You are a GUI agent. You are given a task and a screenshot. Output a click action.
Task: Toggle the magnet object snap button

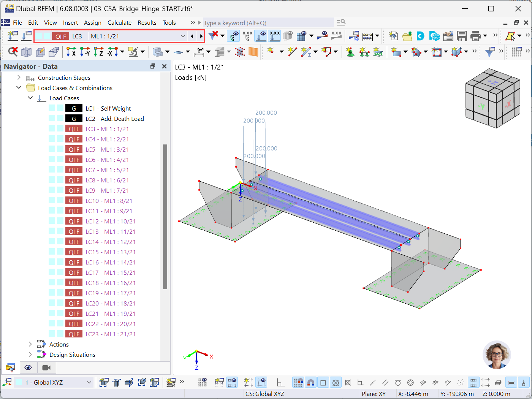tap(311, 382)
